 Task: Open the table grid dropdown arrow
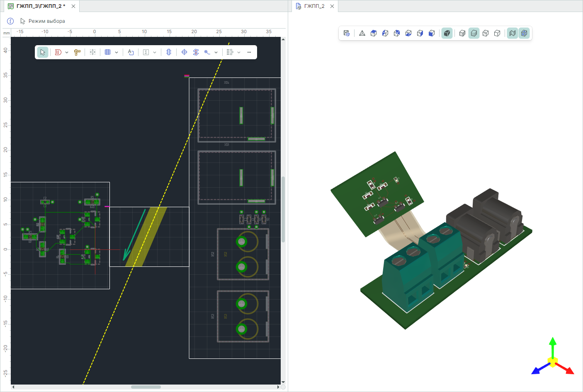pos(117,53)
